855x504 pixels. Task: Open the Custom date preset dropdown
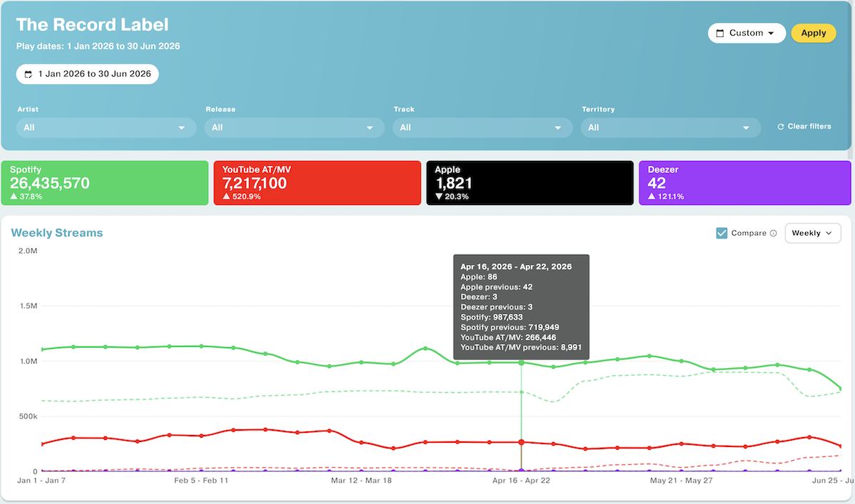coord(747,33)
